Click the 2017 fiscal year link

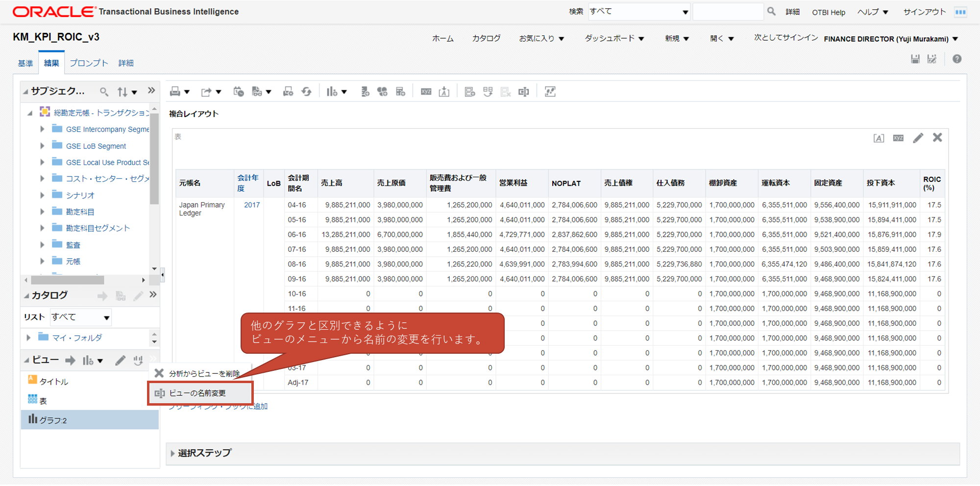pos(252,205)
